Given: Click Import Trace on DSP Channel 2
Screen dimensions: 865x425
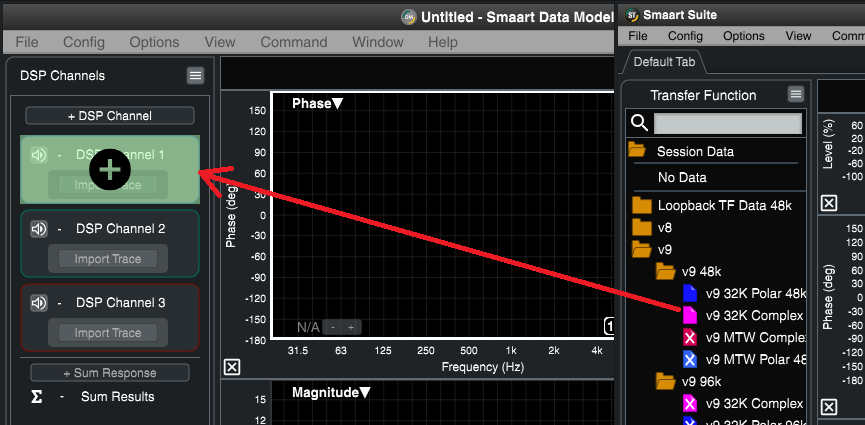Looking at the screenshot, I should coord(108,259).
